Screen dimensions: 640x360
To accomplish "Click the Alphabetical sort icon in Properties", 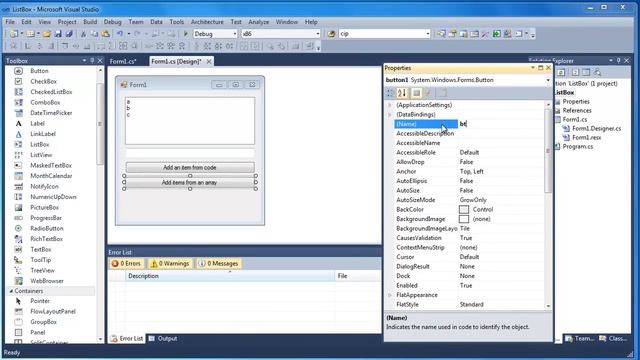I will (402, 93).
